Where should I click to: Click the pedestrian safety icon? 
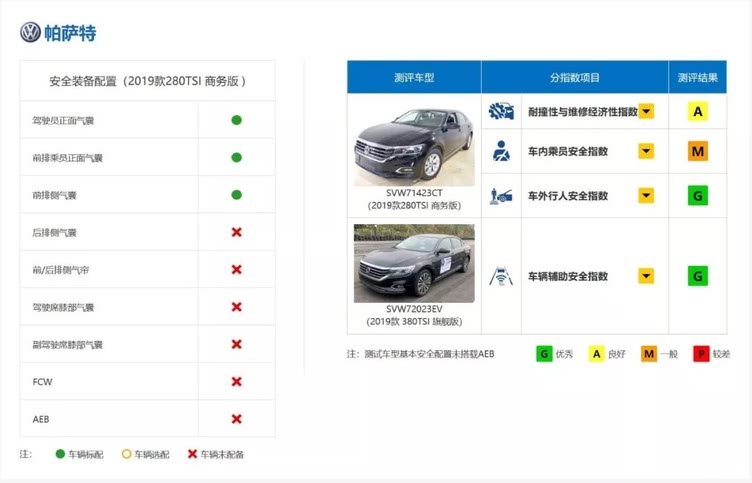(501, 196)
